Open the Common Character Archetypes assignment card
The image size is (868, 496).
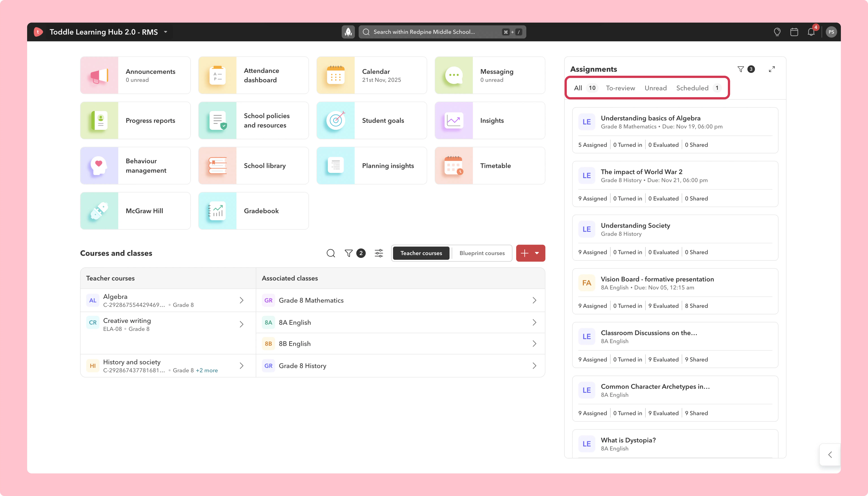click(x=675, y=399)
